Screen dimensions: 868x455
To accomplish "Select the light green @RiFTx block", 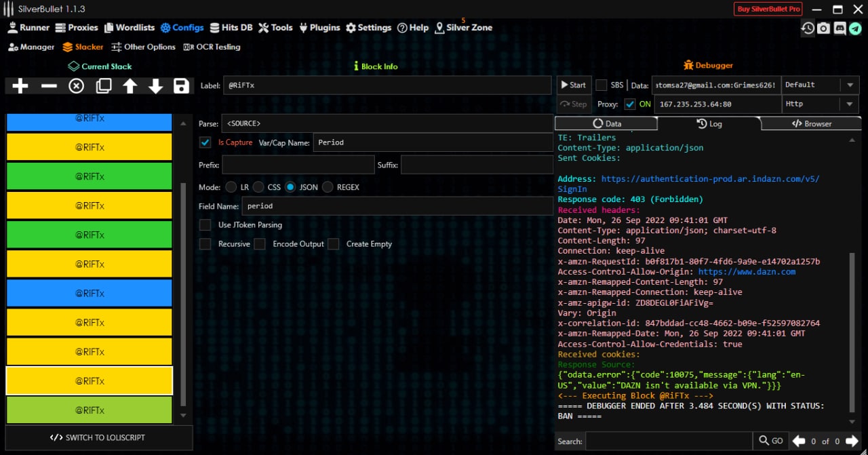I will (89, 410).
